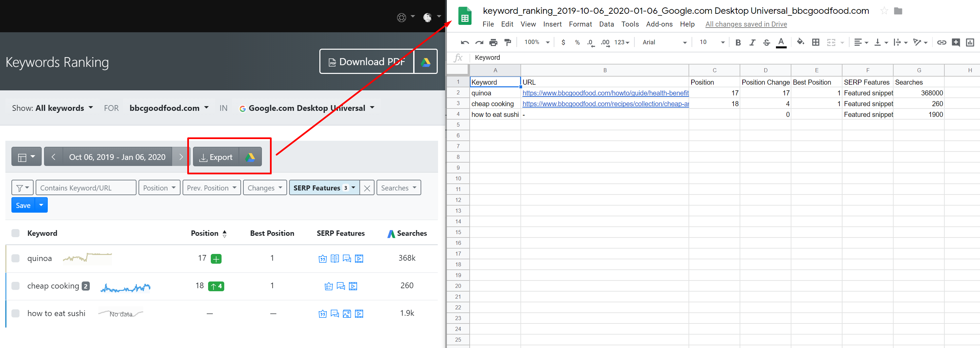Open the Position filter dropdown
980x348 pixels.
[x=159, y=188]
